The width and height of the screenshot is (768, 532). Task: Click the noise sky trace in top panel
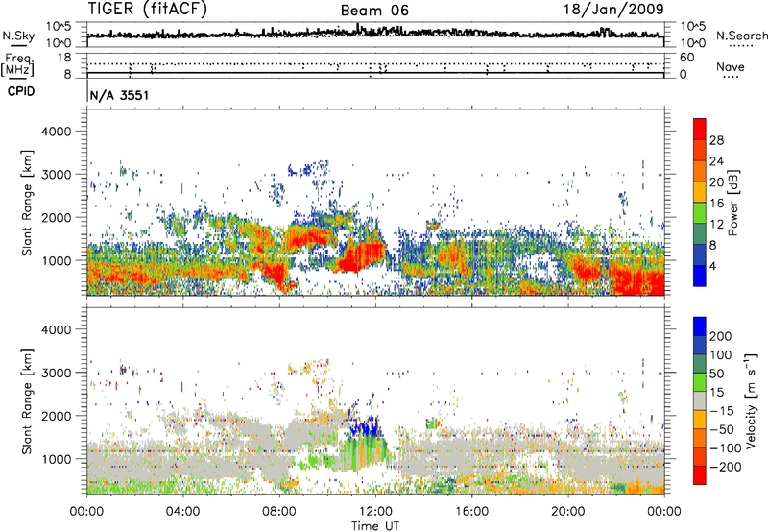pos(375,34)
